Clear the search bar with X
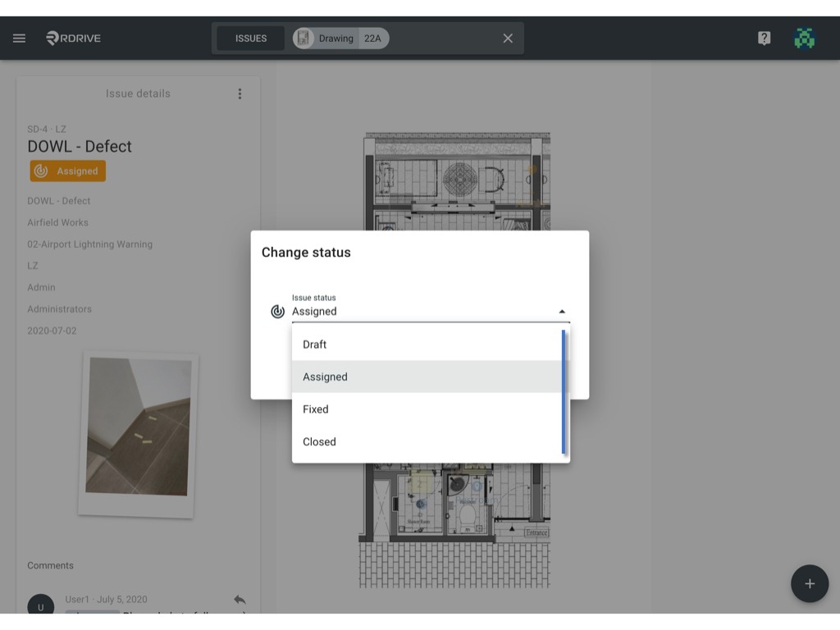 (508, 39)
